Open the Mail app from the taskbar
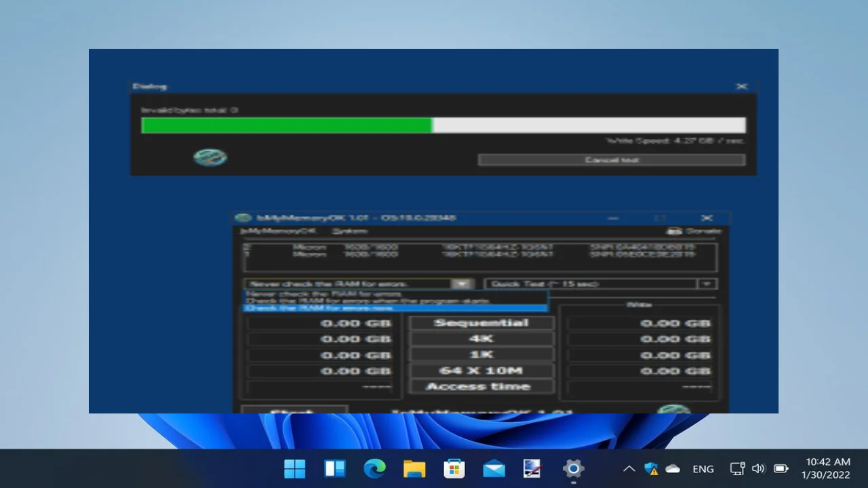The height and width of the screenshot is (488, 868). (494, 468)
